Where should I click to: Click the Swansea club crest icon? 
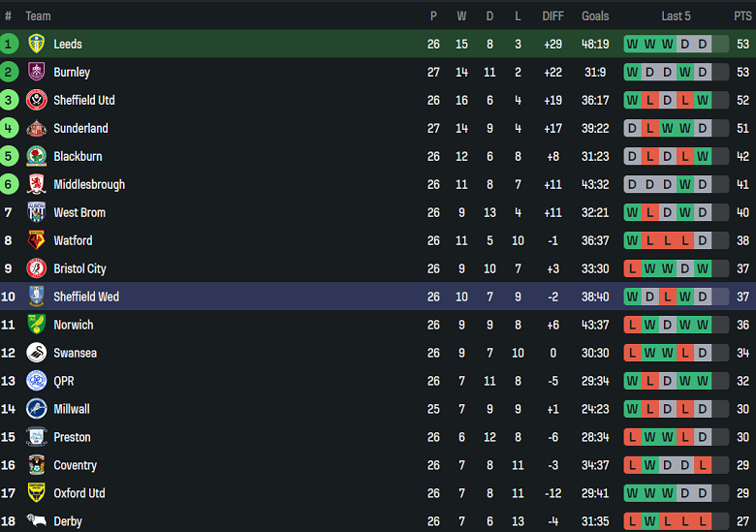36,353
